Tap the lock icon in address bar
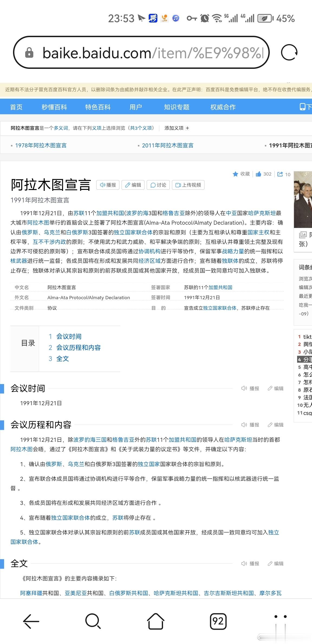This screenshot has width=312, height=644. 29,53
